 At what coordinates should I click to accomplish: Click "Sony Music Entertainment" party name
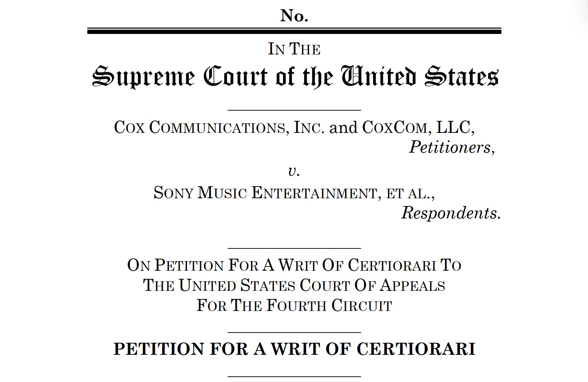point(266,193)
